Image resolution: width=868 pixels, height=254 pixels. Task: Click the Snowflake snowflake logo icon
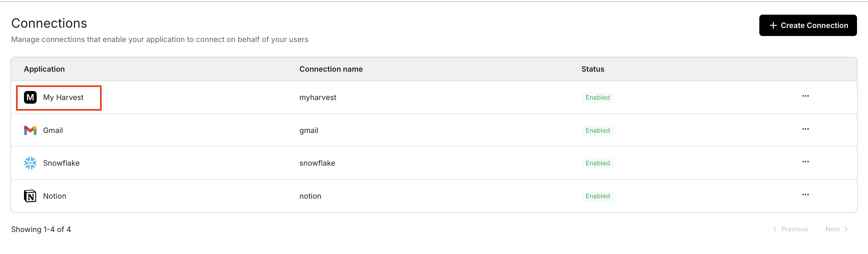coord(30,163)
